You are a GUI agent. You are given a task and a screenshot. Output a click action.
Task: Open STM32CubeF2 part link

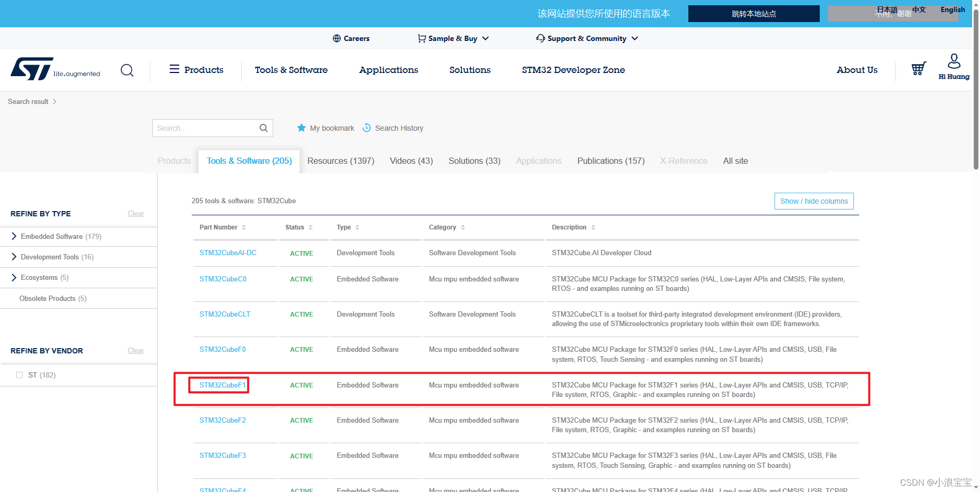click(x=222, y=420)
